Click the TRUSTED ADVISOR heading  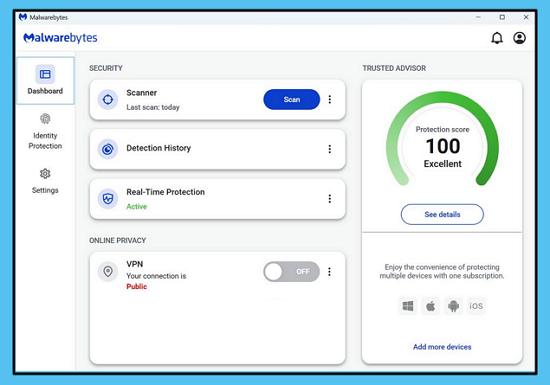click(x=394, y=68)
